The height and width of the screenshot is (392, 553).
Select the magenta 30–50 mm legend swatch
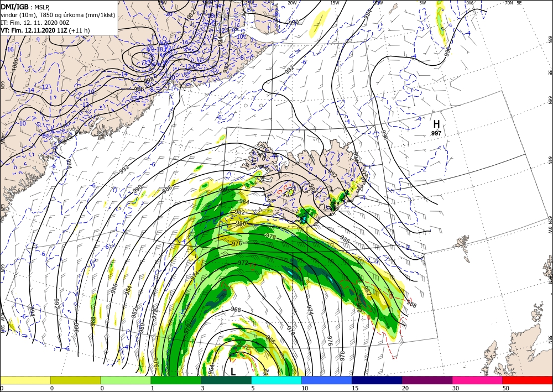click(x=478, y=380)
